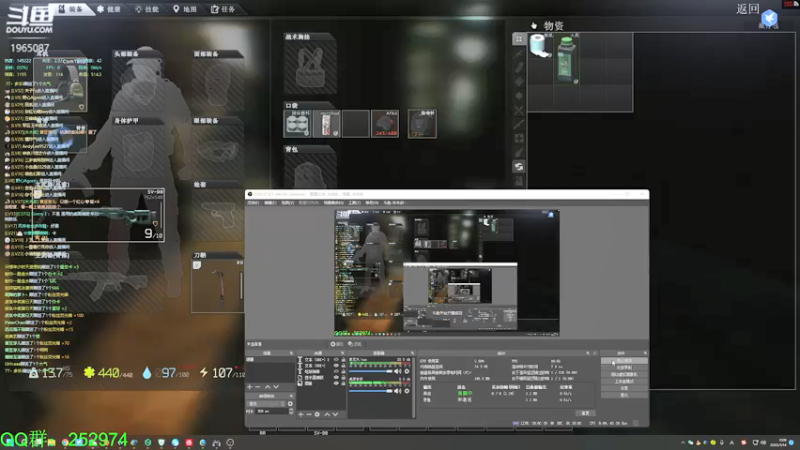
Task: Toggle lock on second 文本 (GDI+) source
Action: 343,366
